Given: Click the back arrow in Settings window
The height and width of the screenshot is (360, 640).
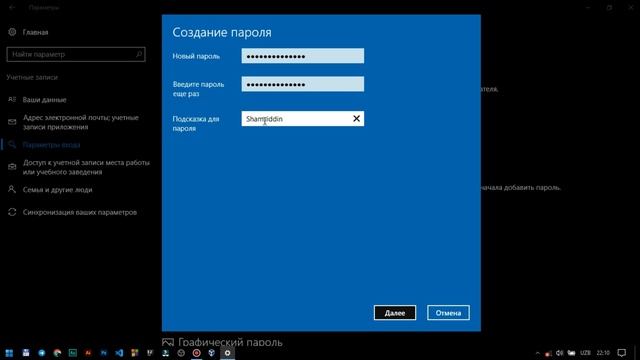Looking at the screenshot, I should pyautogui.click(x=12, y=7).
